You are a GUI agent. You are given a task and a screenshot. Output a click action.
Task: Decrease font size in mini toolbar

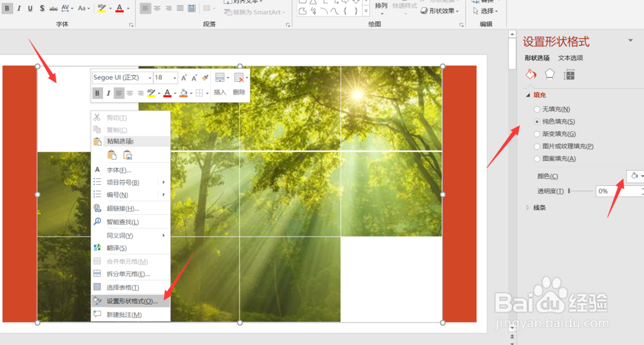[194, 78]
